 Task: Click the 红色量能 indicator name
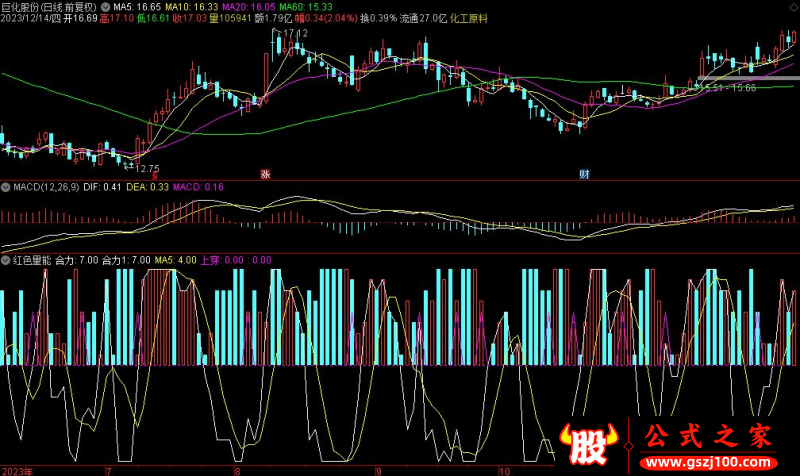(32, 260)
